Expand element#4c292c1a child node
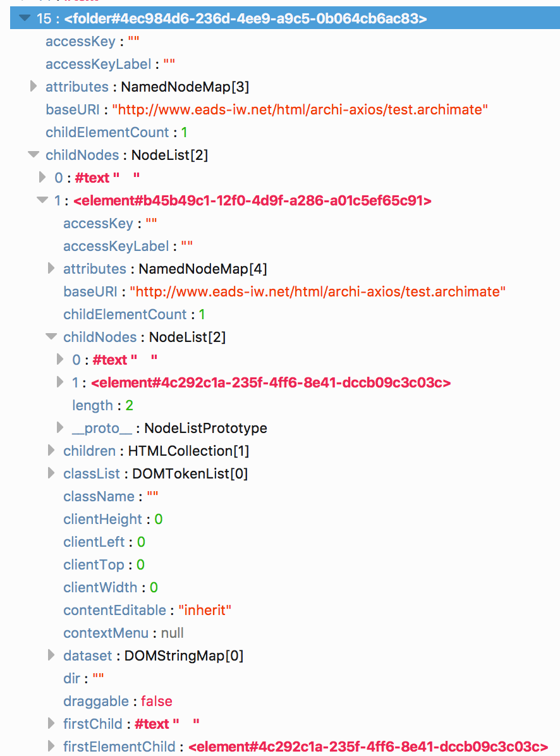 tap(59, 382)
